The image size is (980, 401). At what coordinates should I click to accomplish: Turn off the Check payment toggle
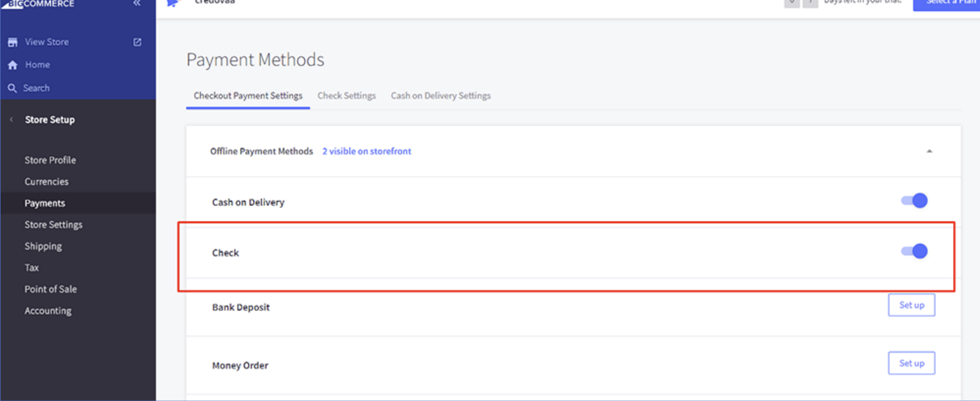click(x=914, y=251)
